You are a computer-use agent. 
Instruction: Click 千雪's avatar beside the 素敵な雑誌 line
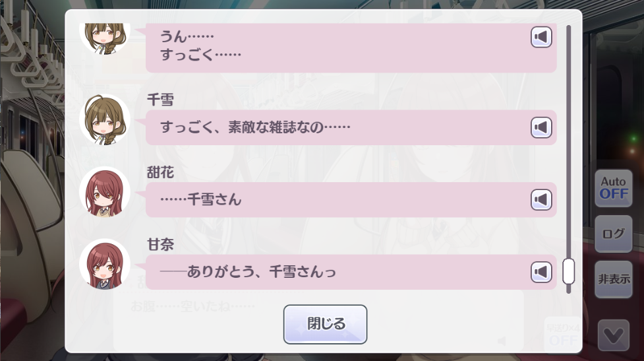coord(104,119)
